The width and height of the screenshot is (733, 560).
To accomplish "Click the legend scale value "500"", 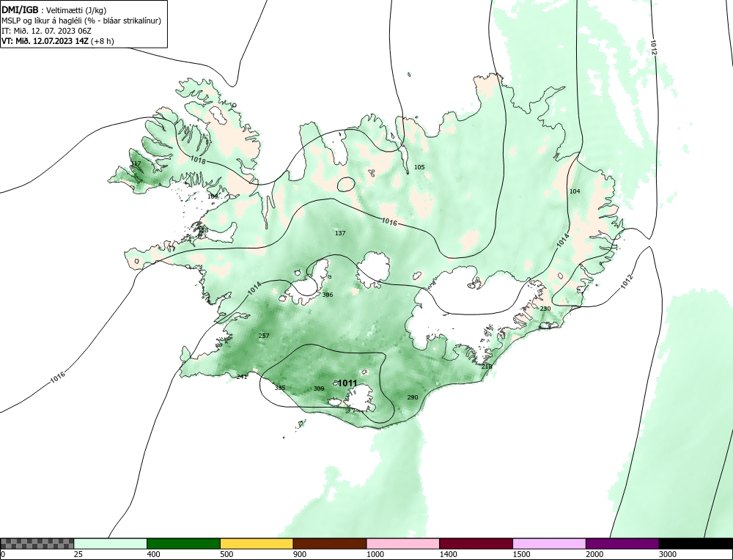I will point(226,554).
